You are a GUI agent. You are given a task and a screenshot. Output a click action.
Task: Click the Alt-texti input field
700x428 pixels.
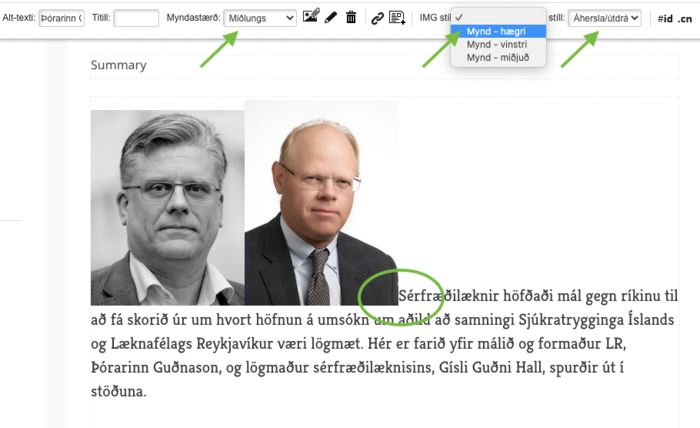tap(62, 18)
